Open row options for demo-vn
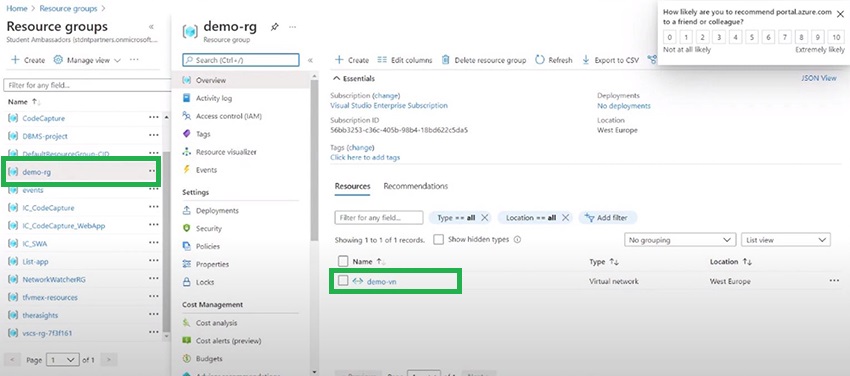 click(834, 281)
